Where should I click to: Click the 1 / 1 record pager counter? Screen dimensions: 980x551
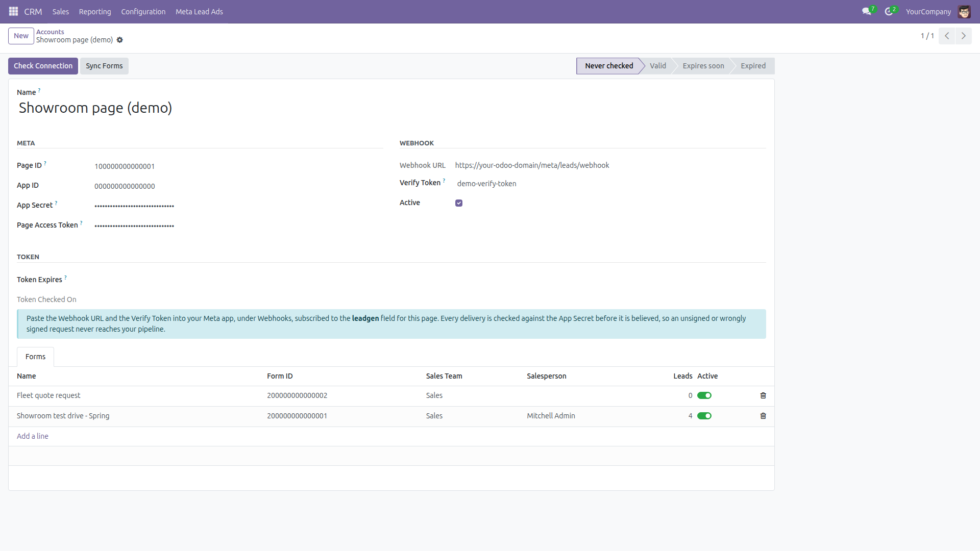point(927,36)
